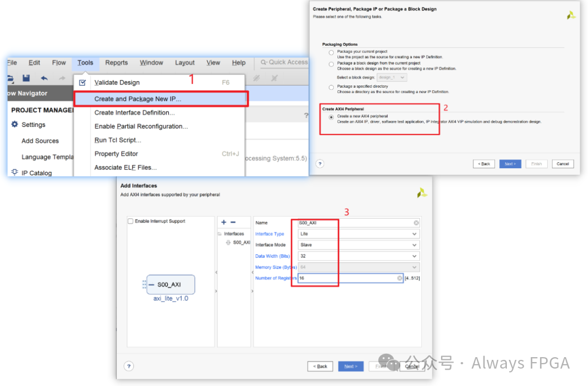Click into the Name field containing S00_AXI
The height and width of the screenshot is (386, 588).
(x=358, y=223)
